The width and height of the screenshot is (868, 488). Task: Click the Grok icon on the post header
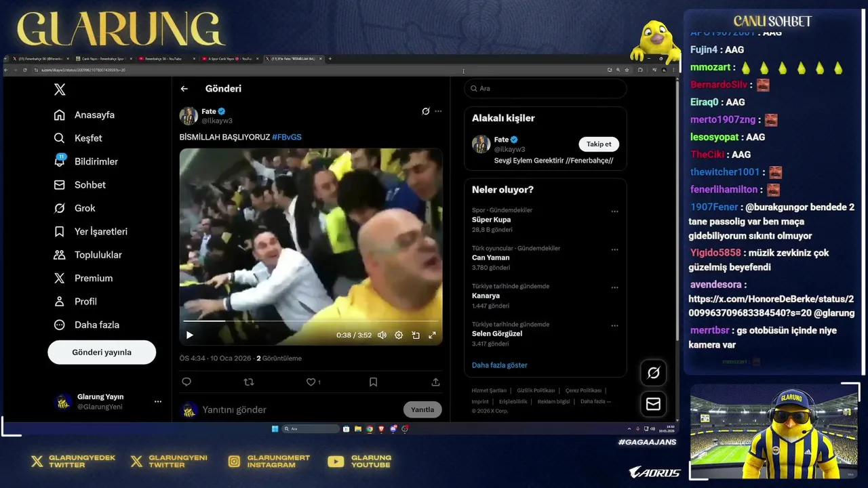point(426,111)
